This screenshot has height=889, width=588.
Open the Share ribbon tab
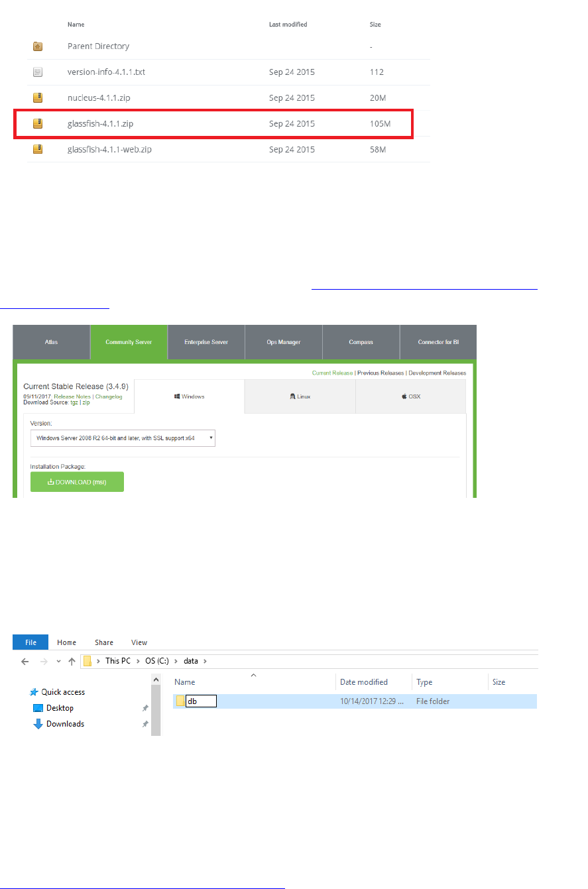(104, 642)
